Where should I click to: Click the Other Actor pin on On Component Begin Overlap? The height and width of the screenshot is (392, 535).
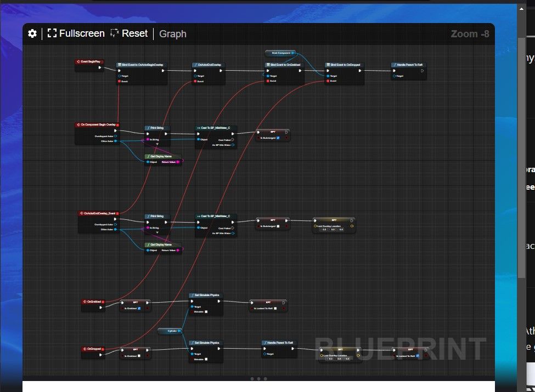[x=116, y=141]
